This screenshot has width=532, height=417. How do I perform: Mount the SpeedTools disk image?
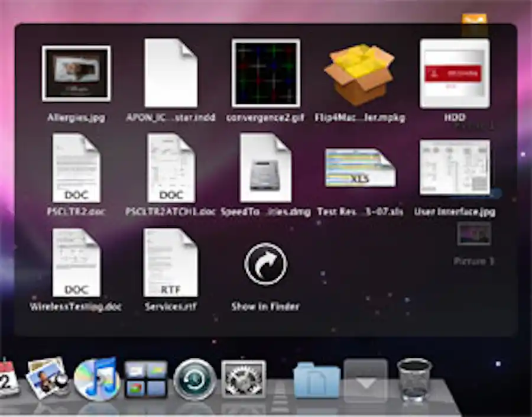tap(265, 169)
